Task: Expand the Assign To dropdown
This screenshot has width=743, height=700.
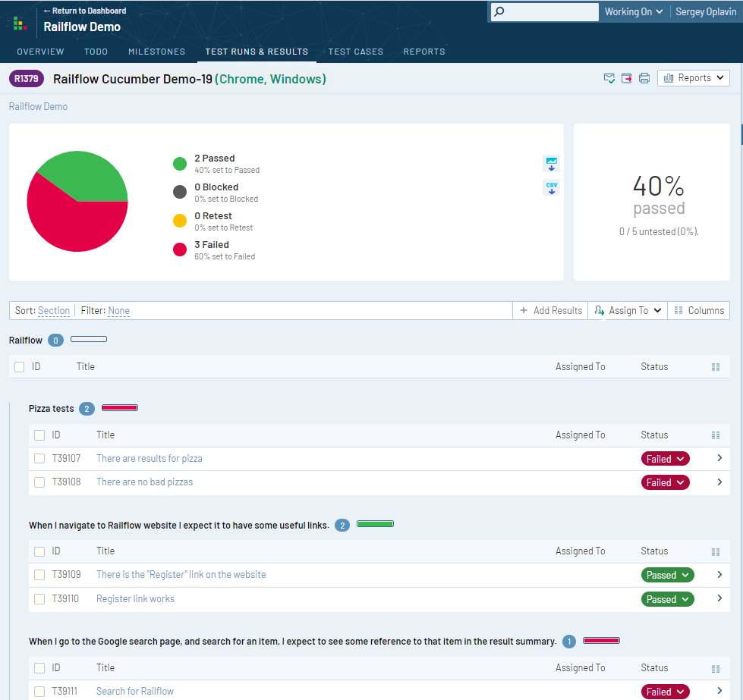Action: (628, 310)
